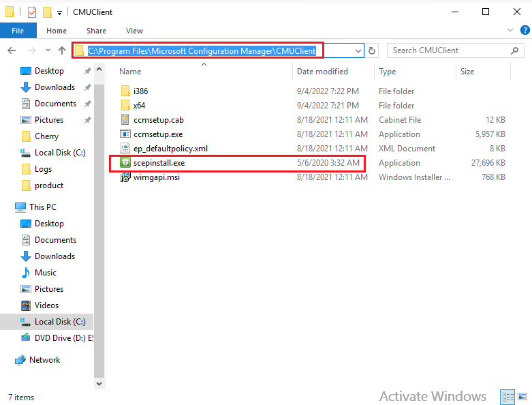532x405 pixels.
Task: Select the wimgapi.msi file name
Action: [157, 177]
